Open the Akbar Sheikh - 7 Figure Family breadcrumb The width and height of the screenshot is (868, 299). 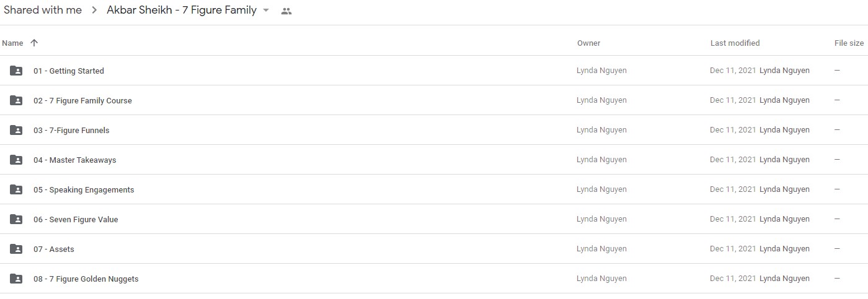182,10
